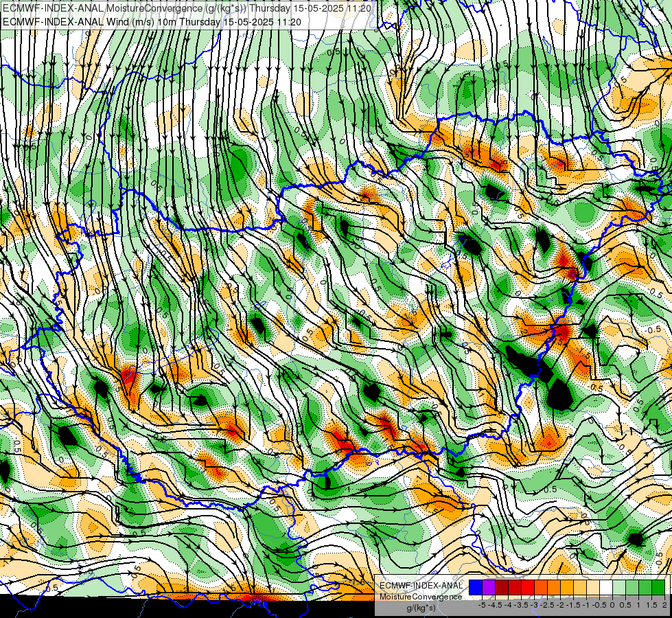Click the bright red swatch between -3.5 and -3
Viewport: 672px width, 618px height.
pyautogui.click(x=528, y=588)
